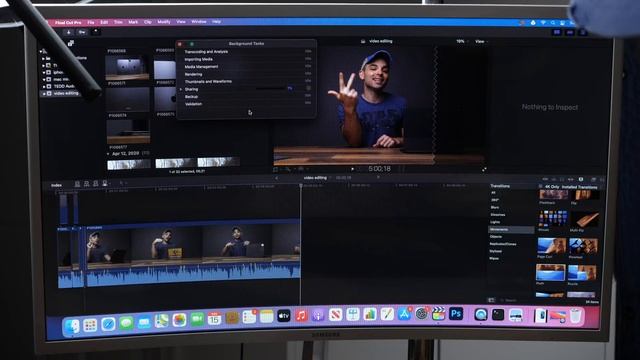Open the viewer View options dropdown
The height and width of the screenshot is (360, 640).
(480, 42)
